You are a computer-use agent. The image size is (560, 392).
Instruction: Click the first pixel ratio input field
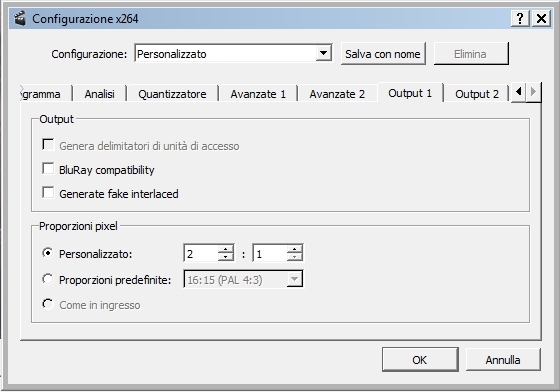[x=201, y=253]
